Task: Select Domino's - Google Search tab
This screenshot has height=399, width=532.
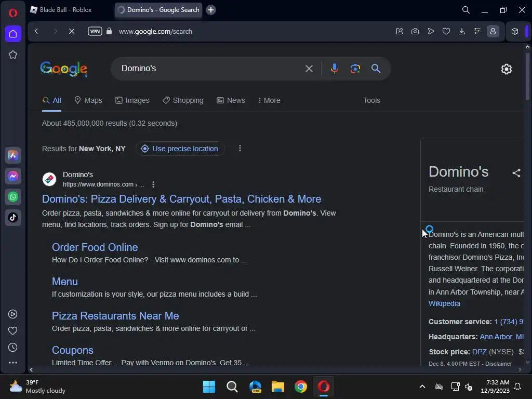Action: point(158,10)
